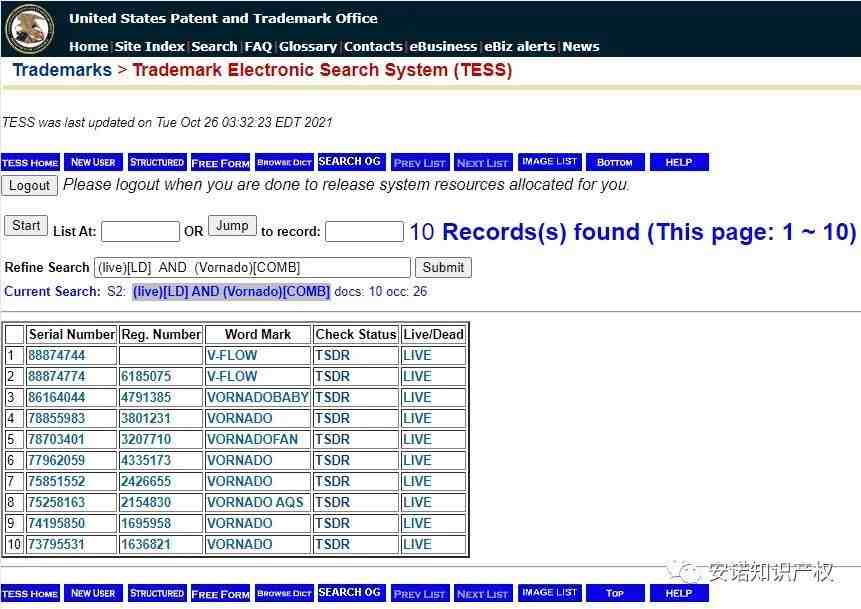This screenshot has height=609, width=861.
Task: Open the eBusiness header link
Action: click(443, 47)
